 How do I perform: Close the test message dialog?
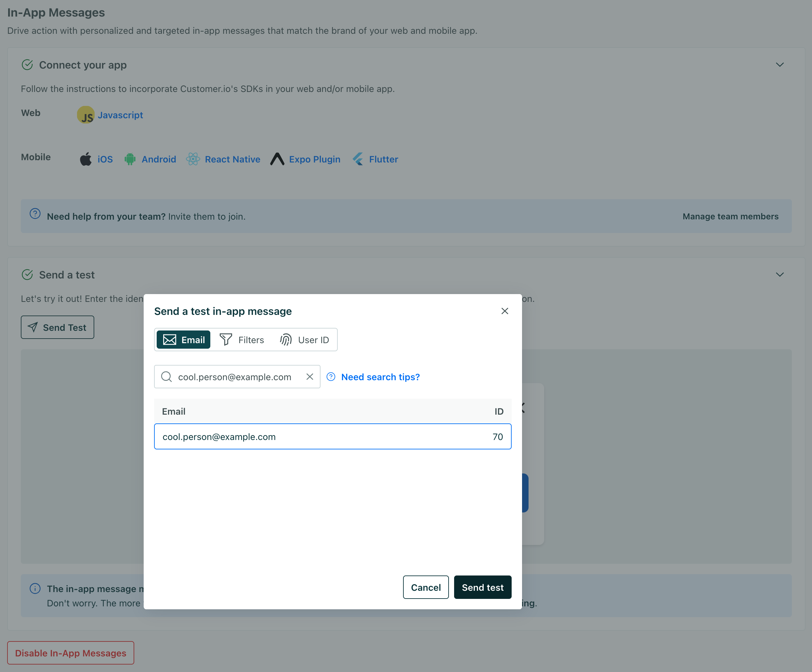point(504,311)
